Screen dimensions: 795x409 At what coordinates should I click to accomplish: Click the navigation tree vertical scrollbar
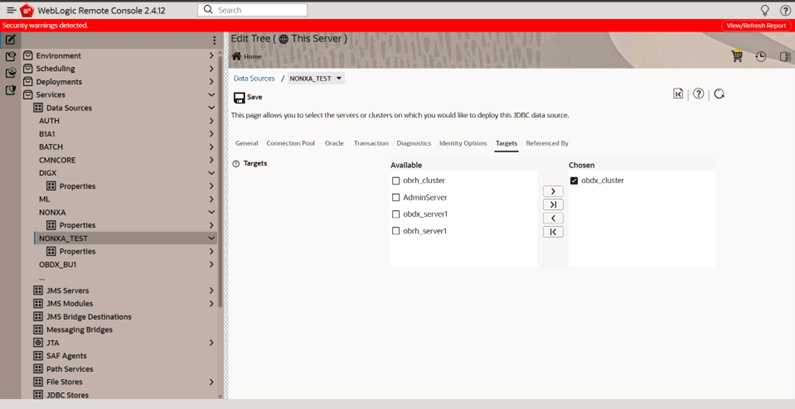coord(220,180)
